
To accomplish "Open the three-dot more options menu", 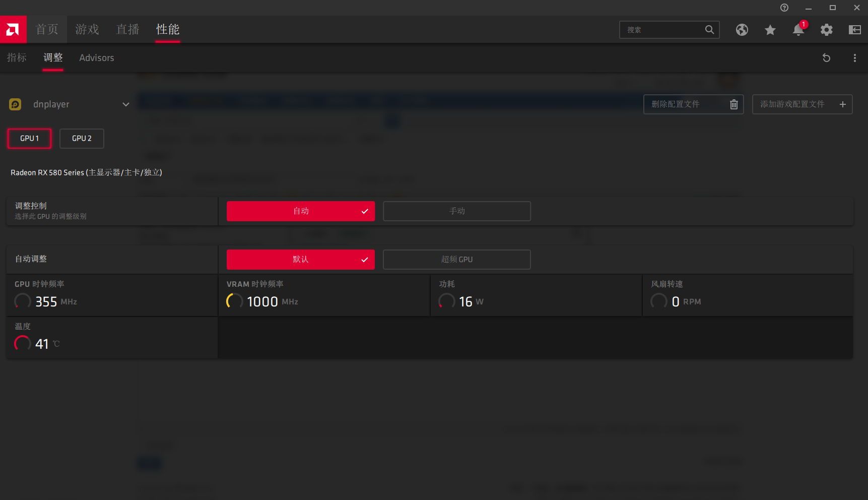I will click(x=854, y=58).
